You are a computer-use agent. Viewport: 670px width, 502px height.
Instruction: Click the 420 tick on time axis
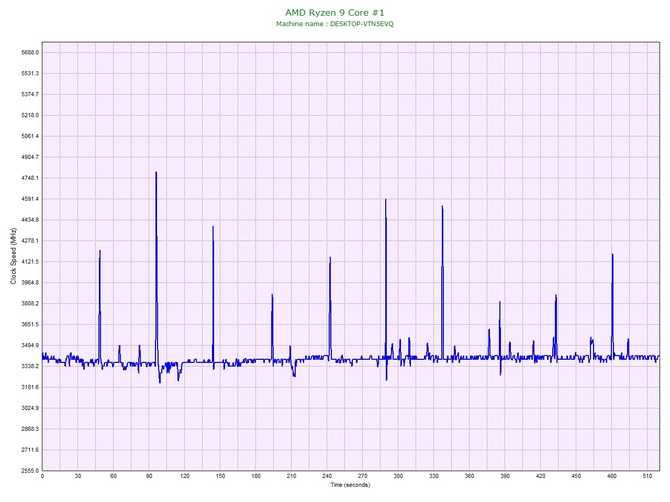click(541, 476)
